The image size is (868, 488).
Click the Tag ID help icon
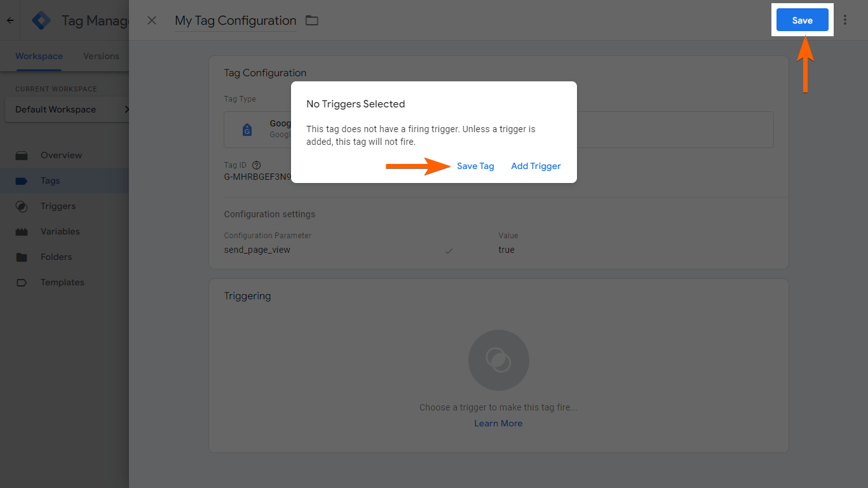257,165
